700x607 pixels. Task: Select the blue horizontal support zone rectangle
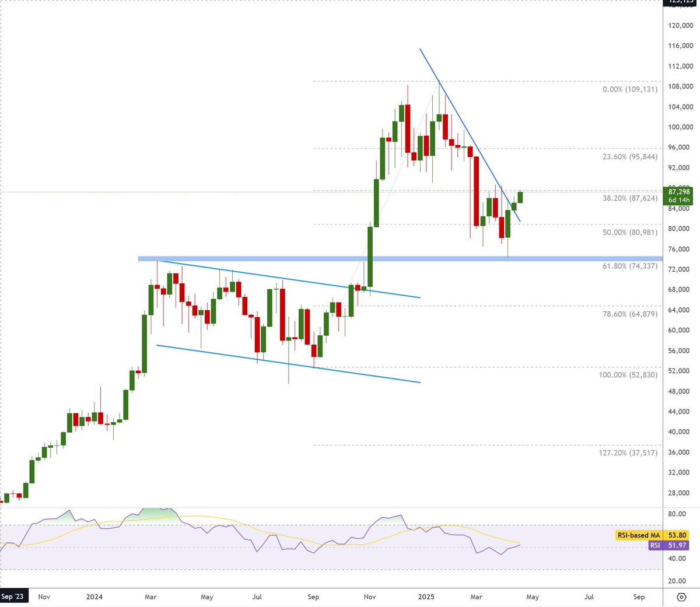(x=400, y=259)
